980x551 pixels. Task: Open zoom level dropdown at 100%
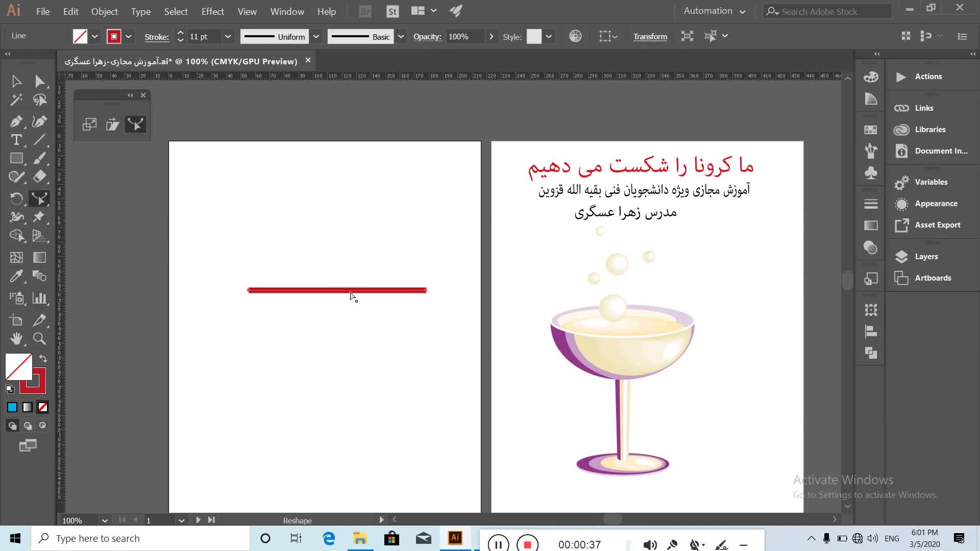point(105,520)
